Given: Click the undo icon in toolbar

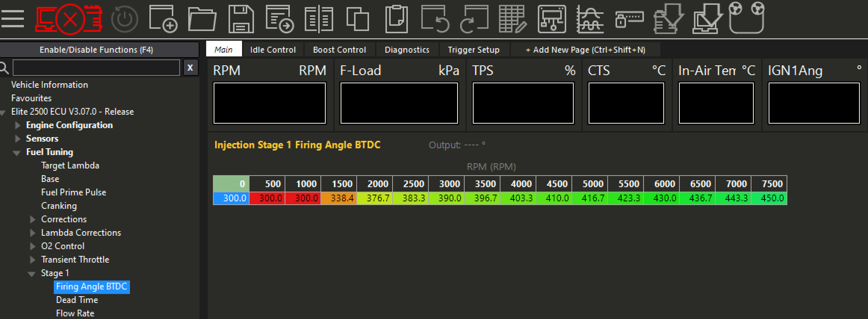Looking at the screenshot, I should (x=435, y=19).
